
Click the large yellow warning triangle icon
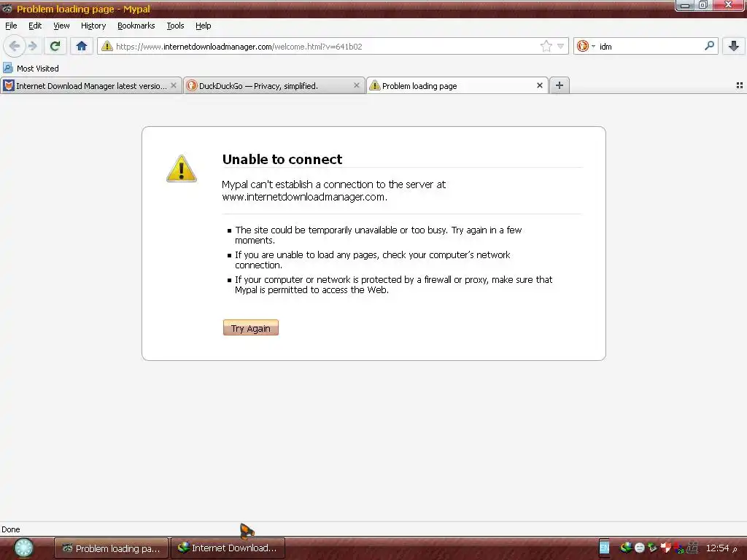coord(182,168)
